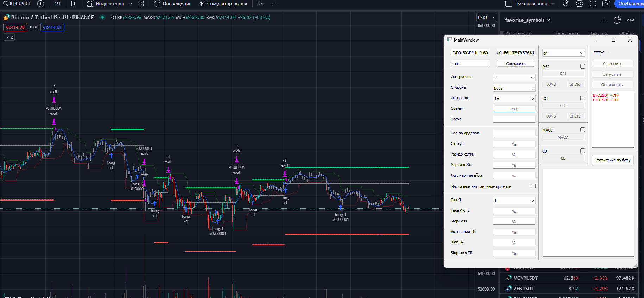Open the Индикаторы indicators panel
Screen dimensions: 644x298
pos(105,4)
